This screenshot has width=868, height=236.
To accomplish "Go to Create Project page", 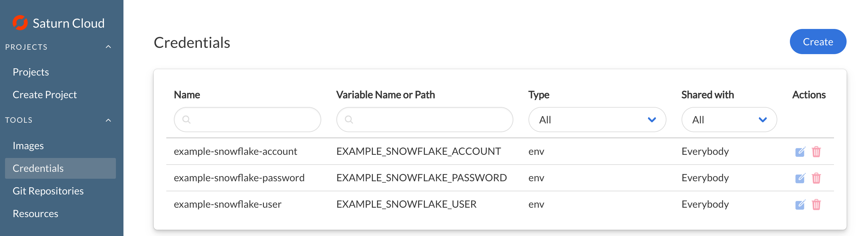I will (x=44, y=95).
